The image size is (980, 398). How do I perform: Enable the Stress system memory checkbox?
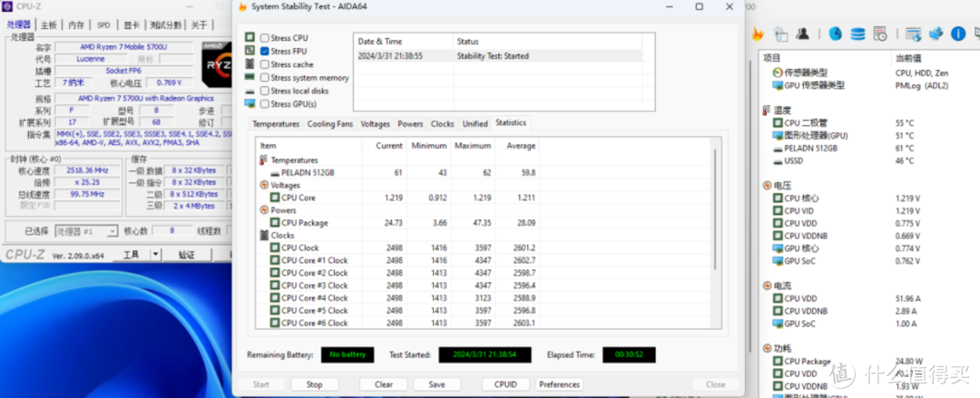pyautogui.click(x=265, y=77)
